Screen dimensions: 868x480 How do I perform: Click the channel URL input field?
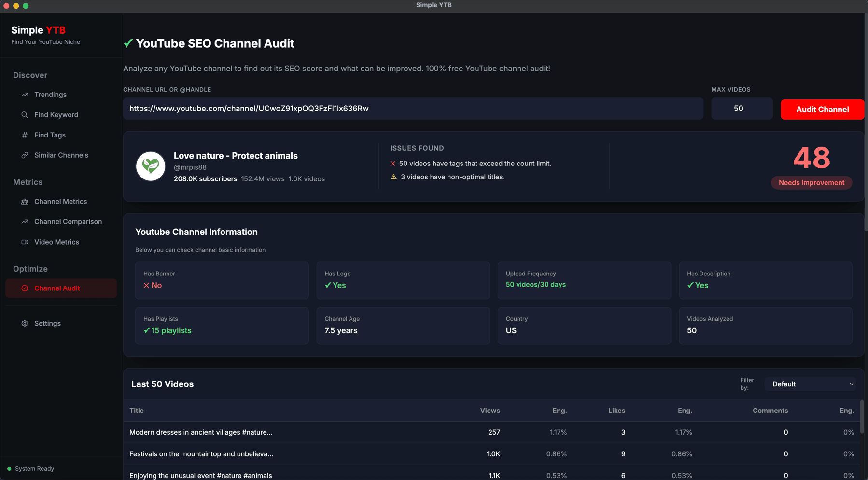point(413,109)
